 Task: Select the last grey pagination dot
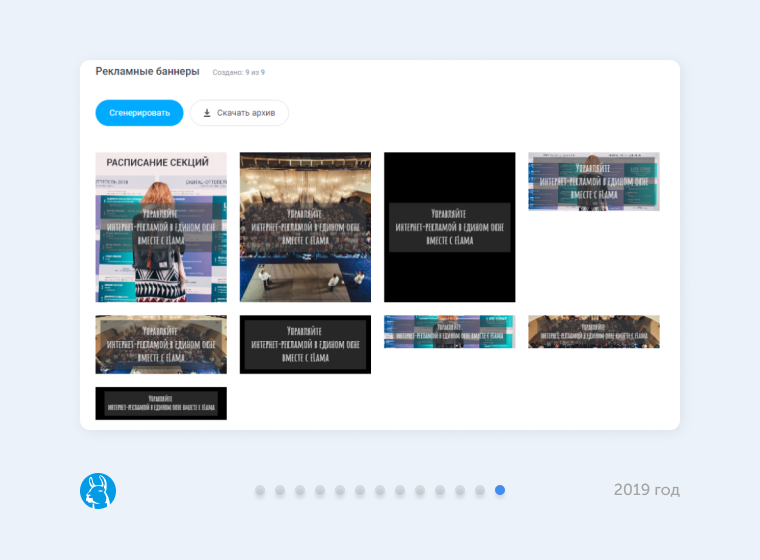point(480,490)
